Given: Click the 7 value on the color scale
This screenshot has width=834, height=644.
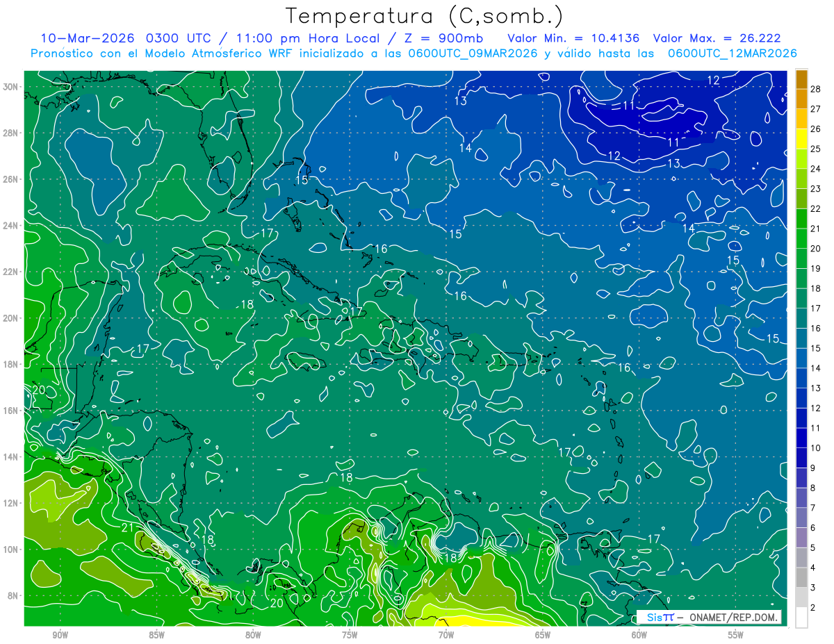Looking at the screenshot, I should tap(813, 508).
